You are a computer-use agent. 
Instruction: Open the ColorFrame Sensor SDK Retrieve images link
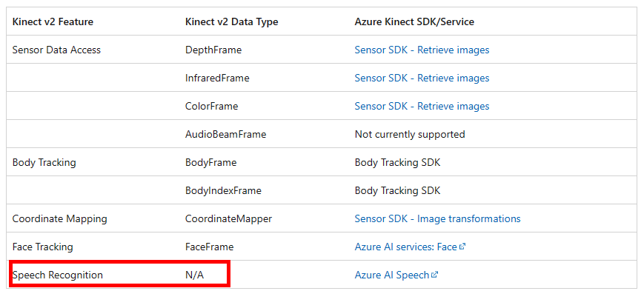(422, 106)
